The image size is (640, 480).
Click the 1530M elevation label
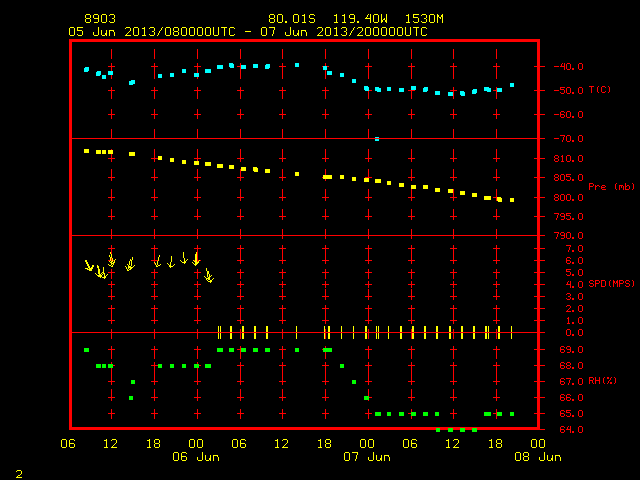424,19
